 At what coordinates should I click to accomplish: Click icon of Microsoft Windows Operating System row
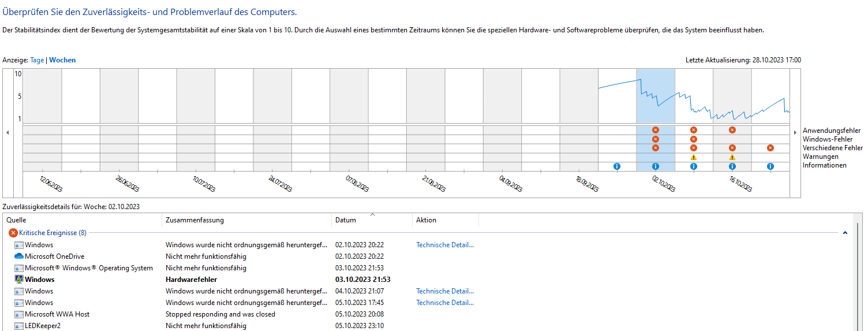18,268
